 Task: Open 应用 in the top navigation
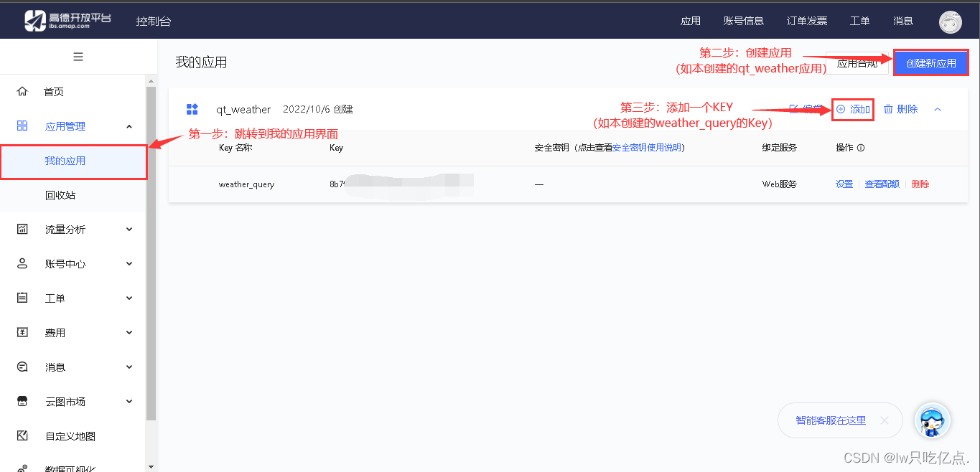pos(691,21)
